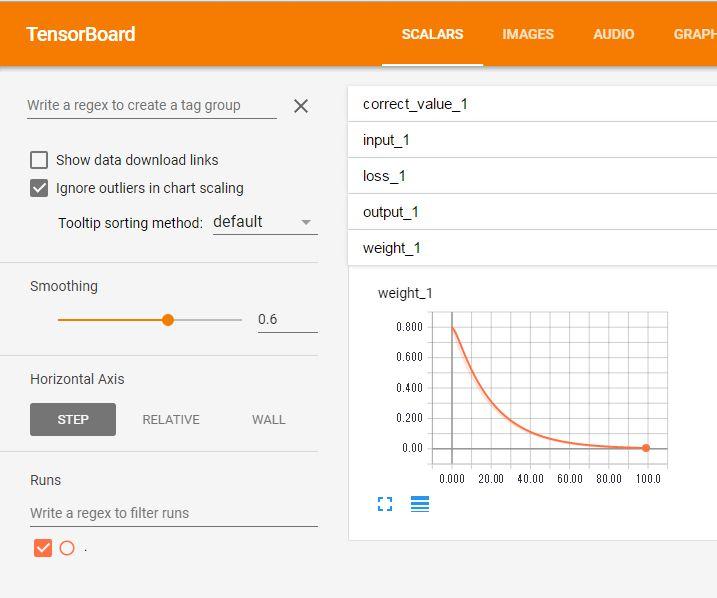
Task: Click the TensorBoard logo title
Action: (80, 34)
